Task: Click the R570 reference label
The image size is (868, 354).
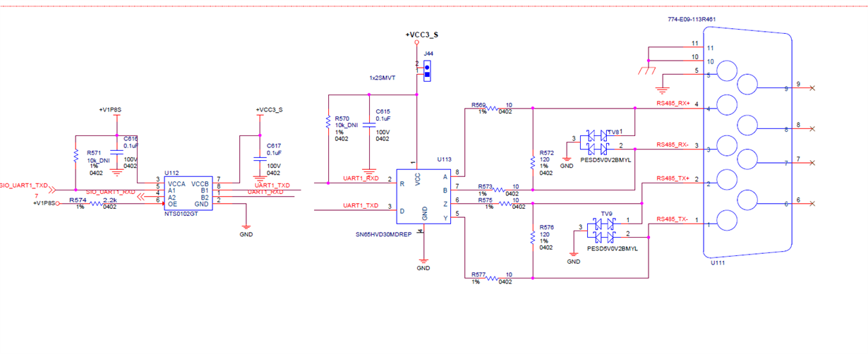Action: pyautogui.click(x=342, y=118)
